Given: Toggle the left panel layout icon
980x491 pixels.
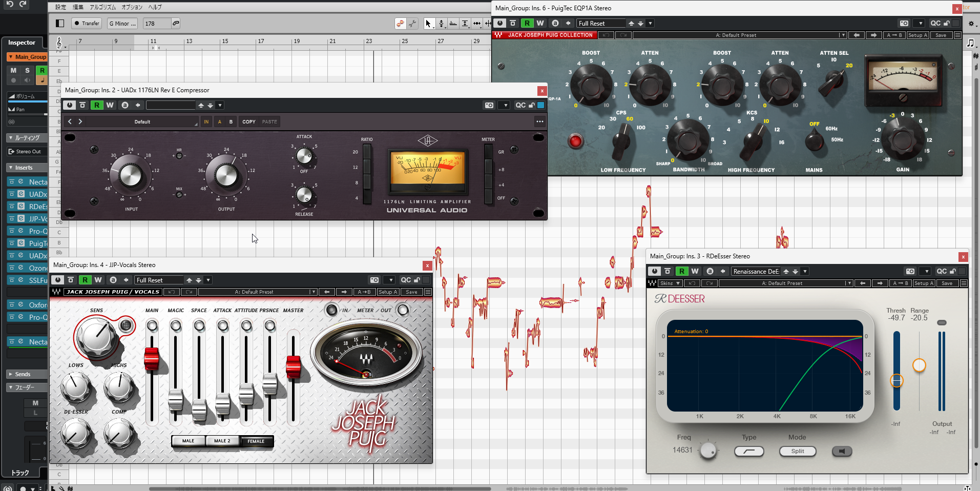Looking at the screenshot, I should click(x=60, y=23).
